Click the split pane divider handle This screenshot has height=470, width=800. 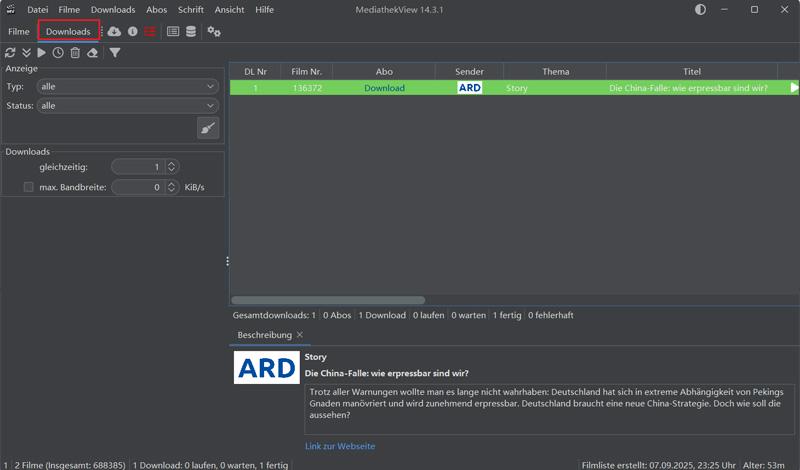click(x=227, y=261)
